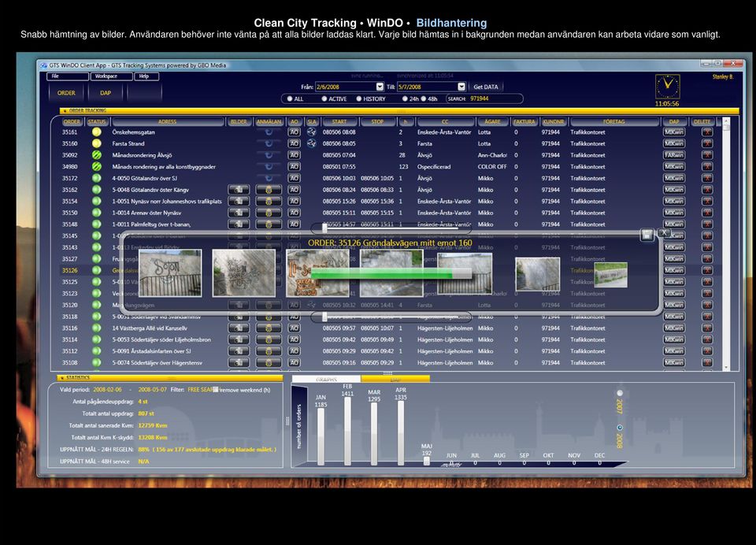Image resolution: width=756 pixels, height=545 pixels.
Task: Delete order 34980 with red X
Action: tap(707, 166)
